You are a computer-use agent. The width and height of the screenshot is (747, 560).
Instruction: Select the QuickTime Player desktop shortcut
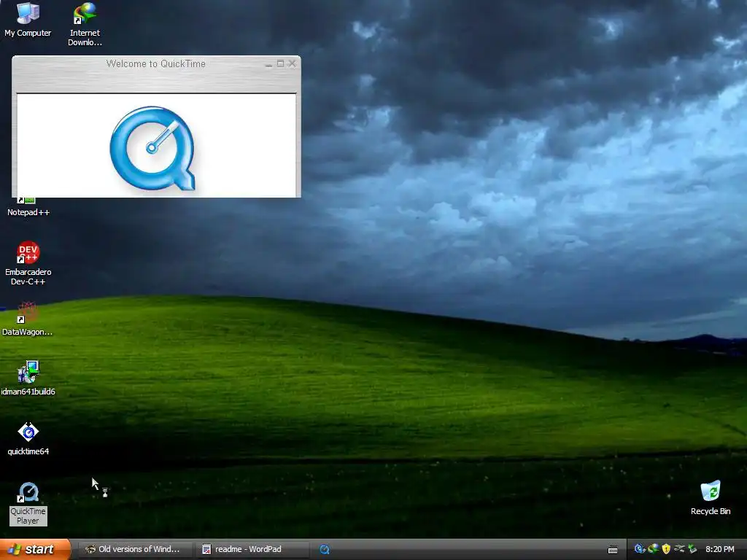(28, 503)
